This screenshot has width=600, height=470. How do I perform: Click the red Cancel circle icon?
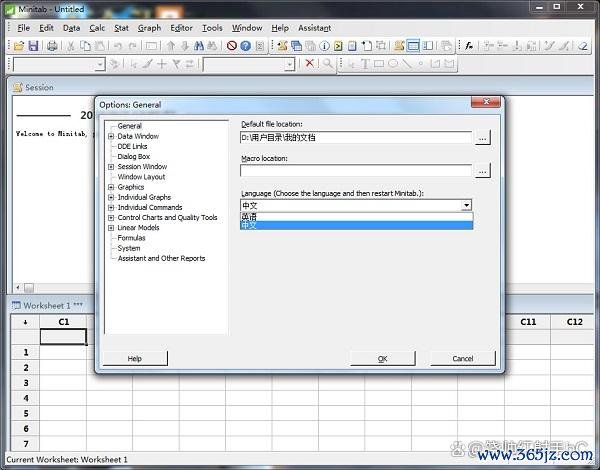click(x=232, y=46)
